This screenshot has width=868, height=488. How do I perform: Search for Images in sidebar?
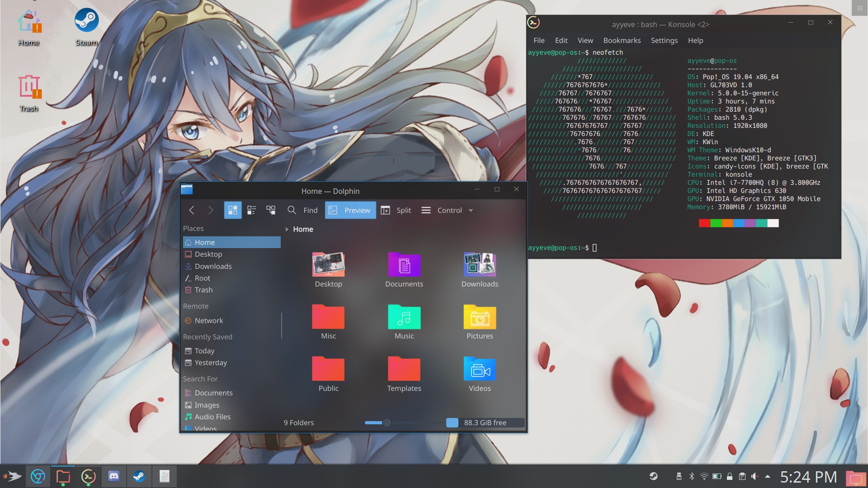click(x=231, y=405)
